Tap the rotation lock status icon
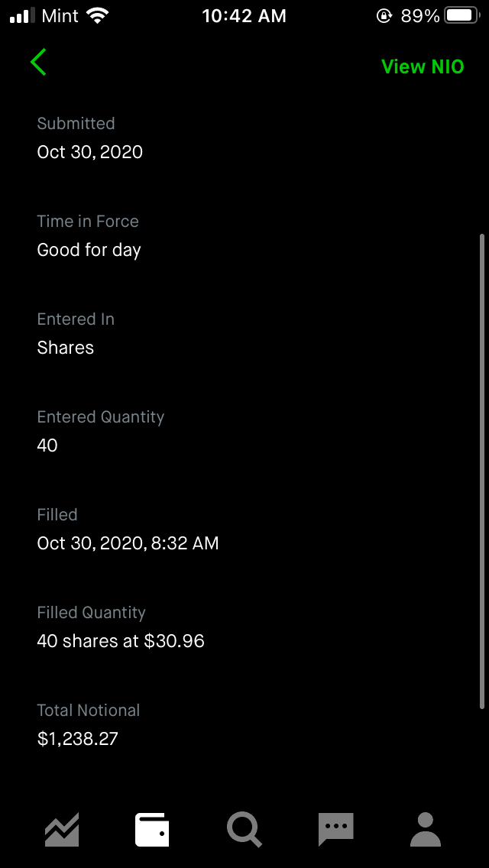The image size is (489, 868). coord(384,15)
